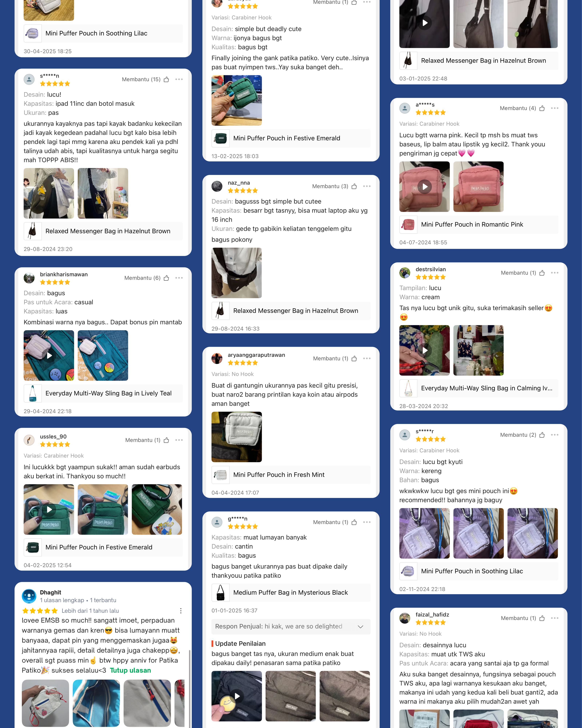Open Medium Puffer Bag in Mysterious Black product
Viewport: 582px width, 728px height.
[291, 593]
